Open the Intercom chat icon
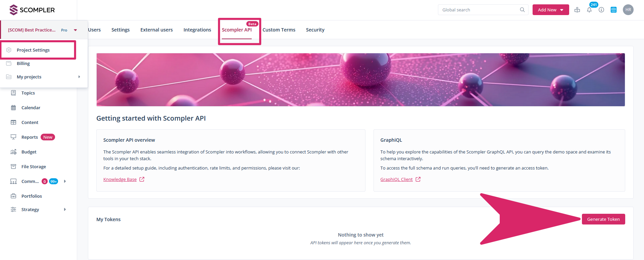 [613, 10]
